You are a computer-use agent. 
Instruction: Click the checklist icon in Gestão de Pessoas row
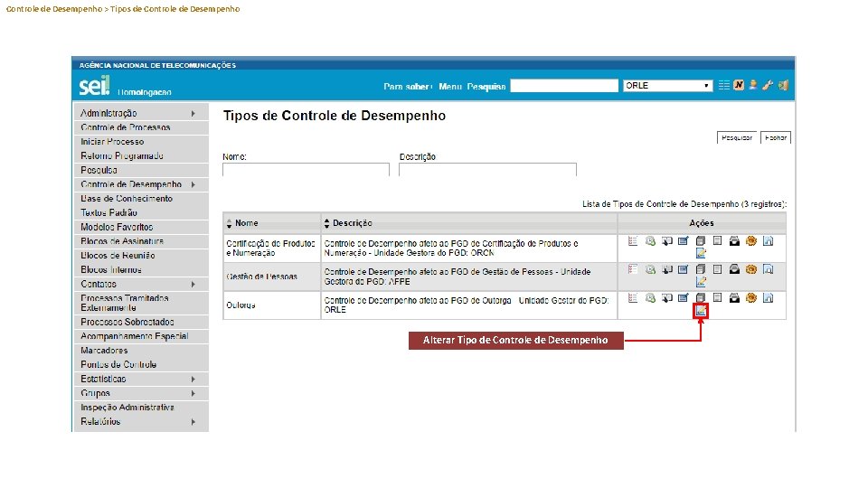(633, 269)
